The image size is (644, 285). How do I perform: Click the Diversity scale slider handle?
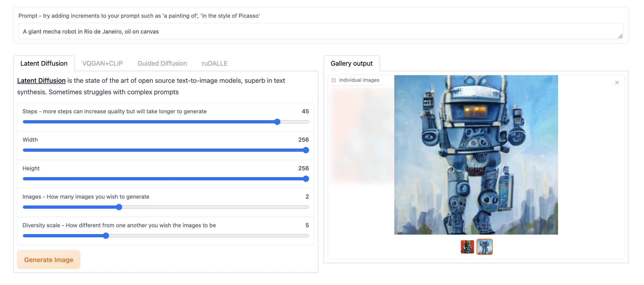(x=106, y=236)
